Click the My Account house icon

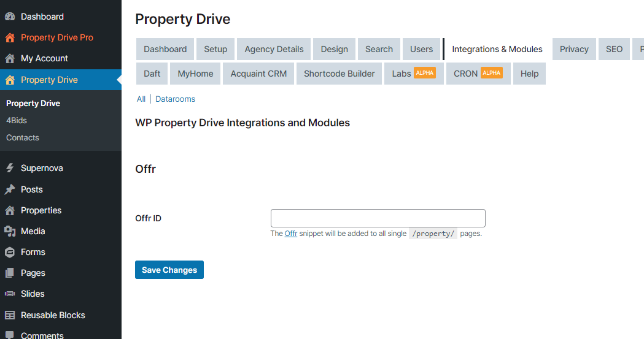pos(10,58)
